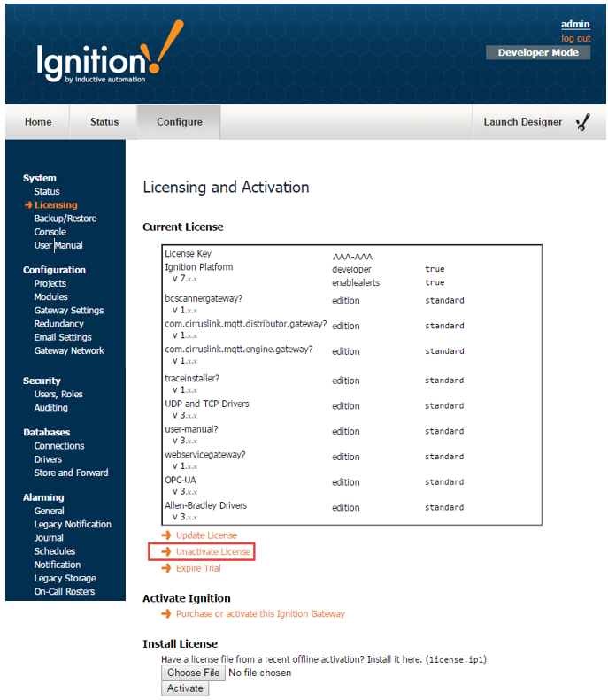Click Expire Trial link

[198, 568]
